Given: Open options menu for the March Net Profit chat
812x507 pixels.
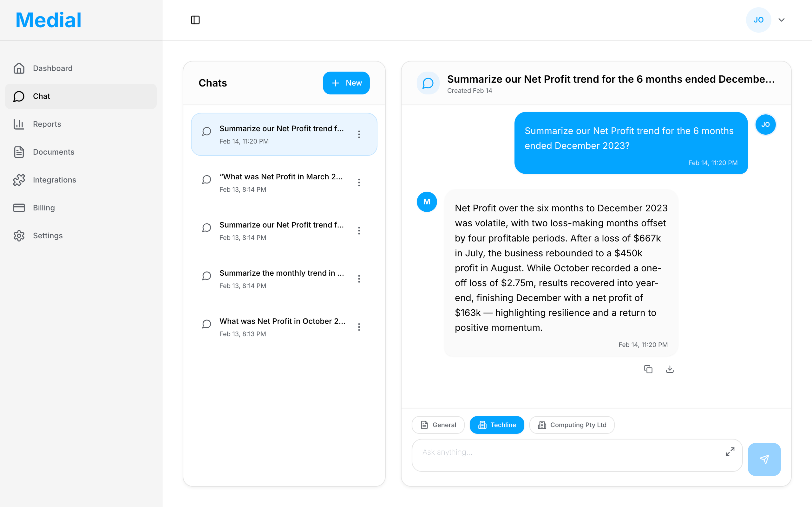Looking at the screenshot, I should [359, 182].
